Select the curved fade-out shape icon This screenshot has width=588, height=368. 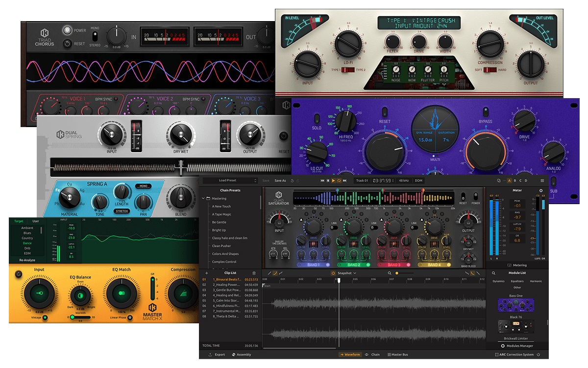[x=472, y=273]
